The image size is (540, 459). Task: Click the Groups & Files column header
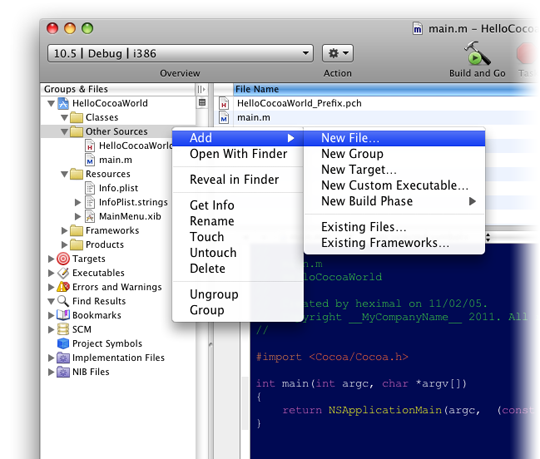coord(118,90)
